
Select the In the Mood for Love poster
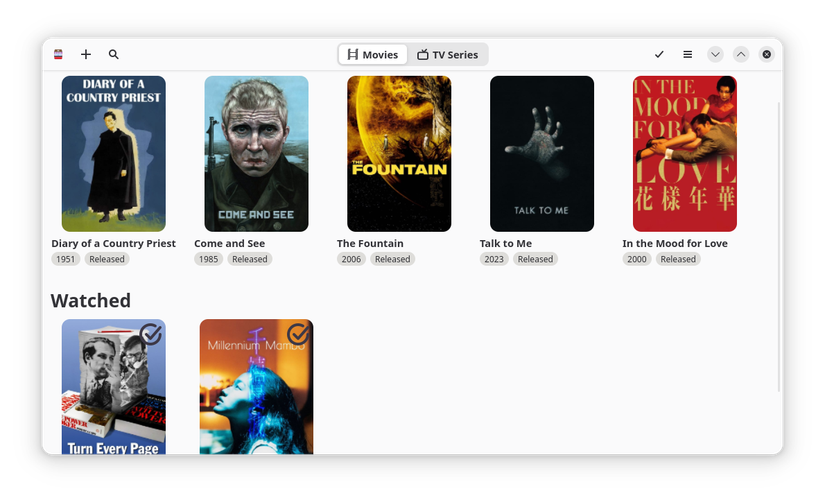click(x=685, y=154)
